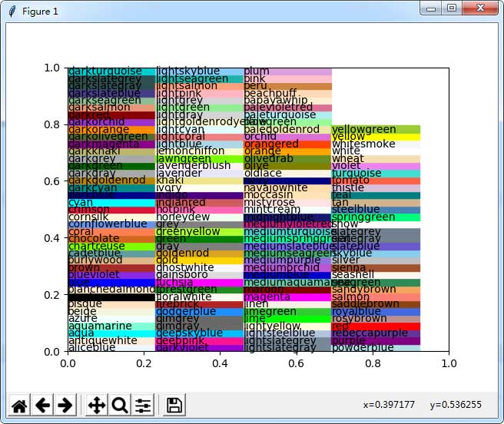Click the khaki color bar
Image resolution: width=504 pixels, height=424 pixels.
pos(200,181)
